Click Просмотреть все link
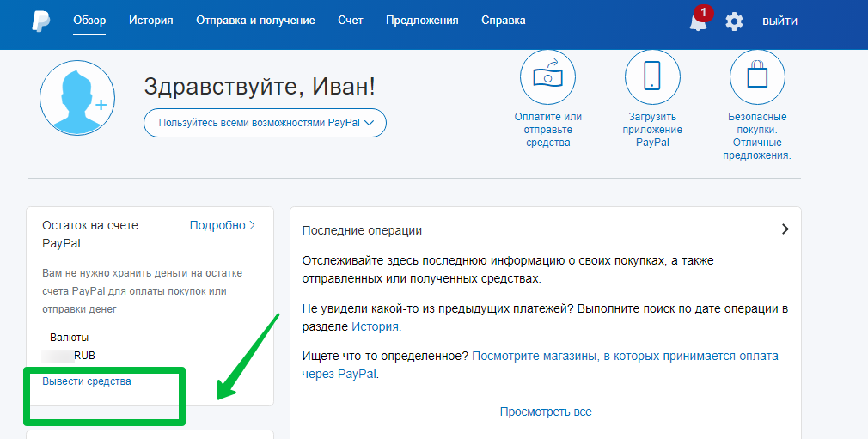Viewport: 868px width, 439px height. point(545,412)
